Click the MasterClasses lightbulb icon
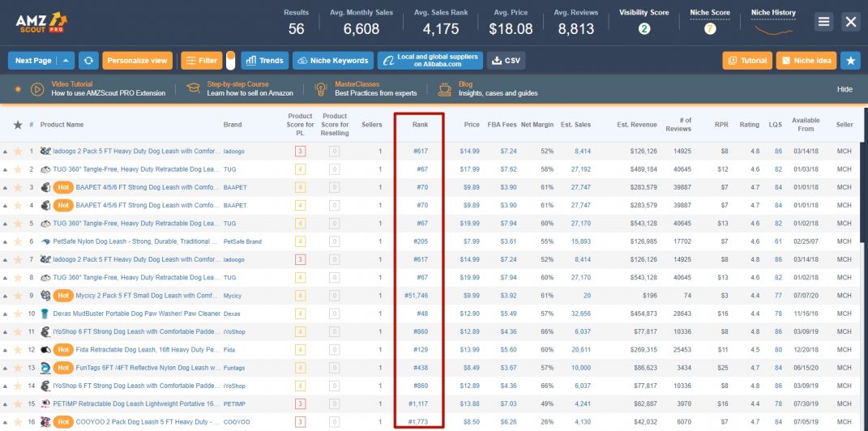868x431 pixels. click(x=320, y=89)
